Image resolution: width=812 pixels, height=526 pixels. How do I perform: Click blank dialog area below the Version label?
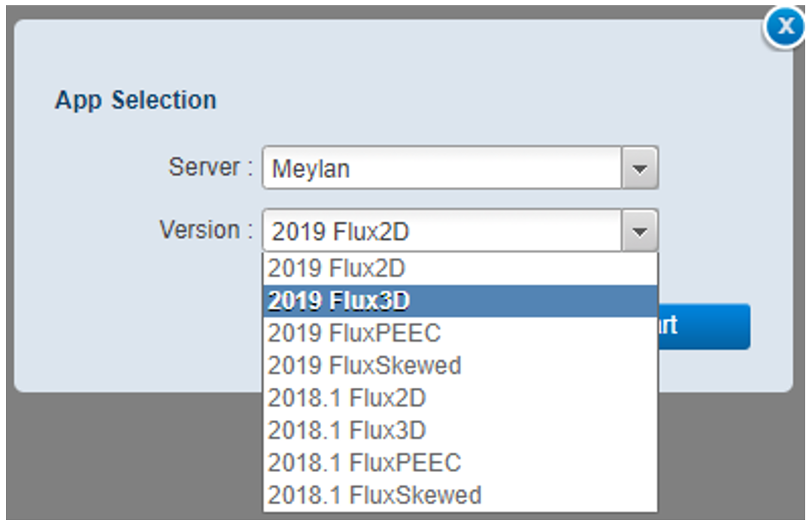(x=150, y=316)
